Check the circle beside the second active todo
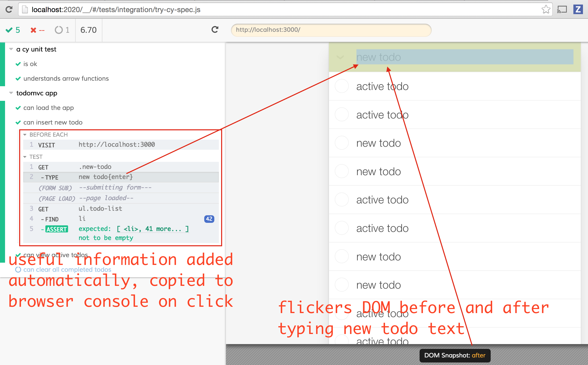The width and height of the screenshot is (588, 365). click(342, 115)
